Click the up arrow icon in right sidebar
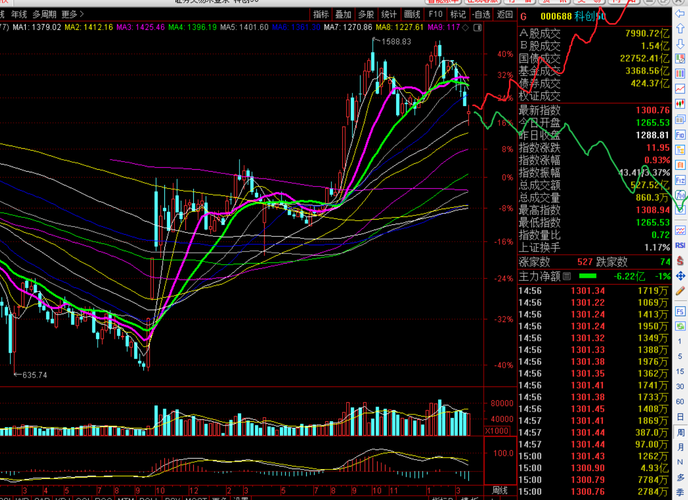688x500 pixels. (680, 29)
